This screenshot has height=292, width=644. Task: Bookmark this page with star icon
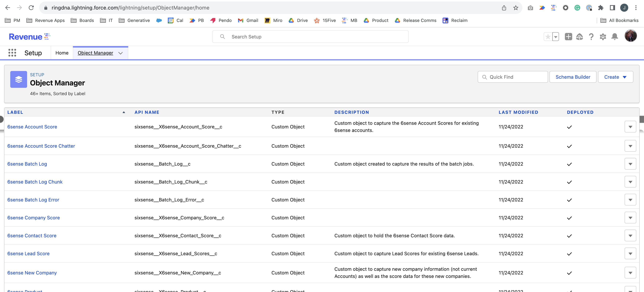(516, 8)
